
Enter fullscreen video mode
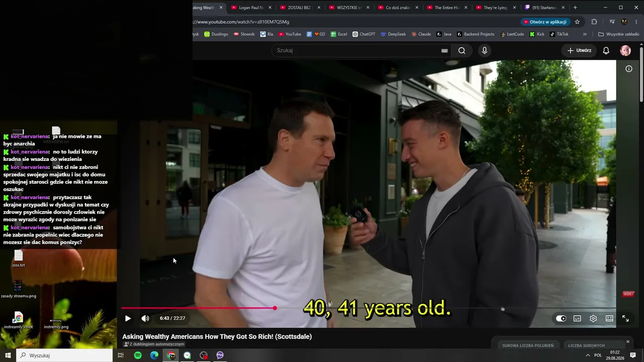[625, 318]
